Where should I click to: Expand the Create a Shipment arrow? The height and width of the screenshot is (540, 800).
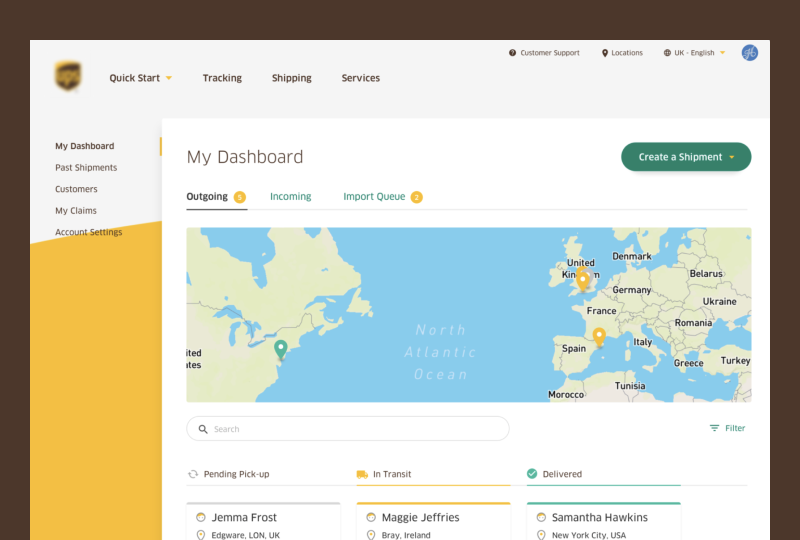(x=732, y=157)
